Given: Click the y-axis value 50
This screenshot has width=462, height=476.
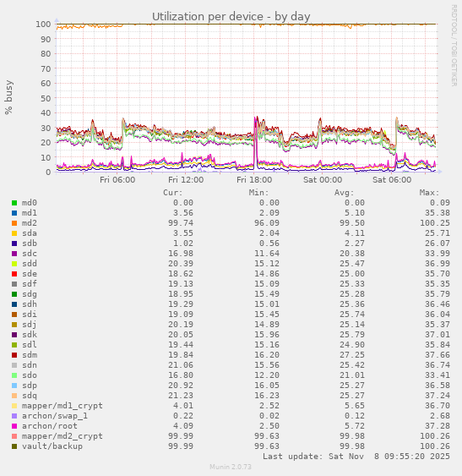Looking at the screenshot, I should click(46, 98).
